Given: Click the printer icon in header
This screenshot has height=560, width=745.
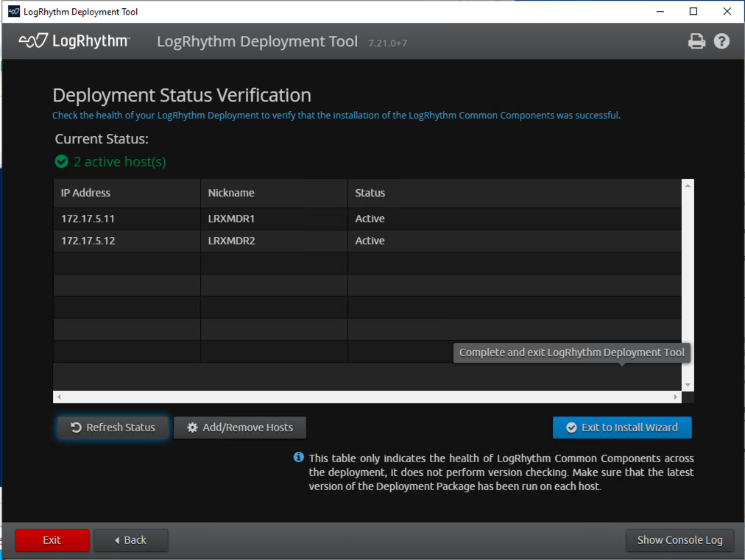Looking at the screenshot, I should (696, 41).
